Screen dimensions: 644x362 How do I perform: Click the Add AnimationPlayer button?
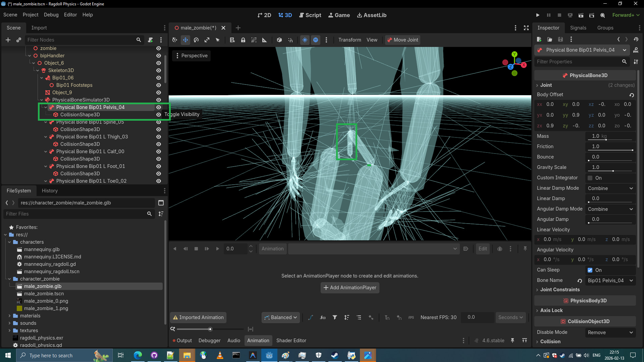(350, 288)
